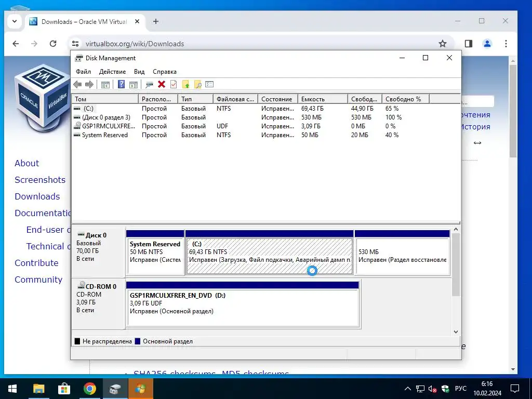Sort by the Свободно % column header

(x=405, y=99)
